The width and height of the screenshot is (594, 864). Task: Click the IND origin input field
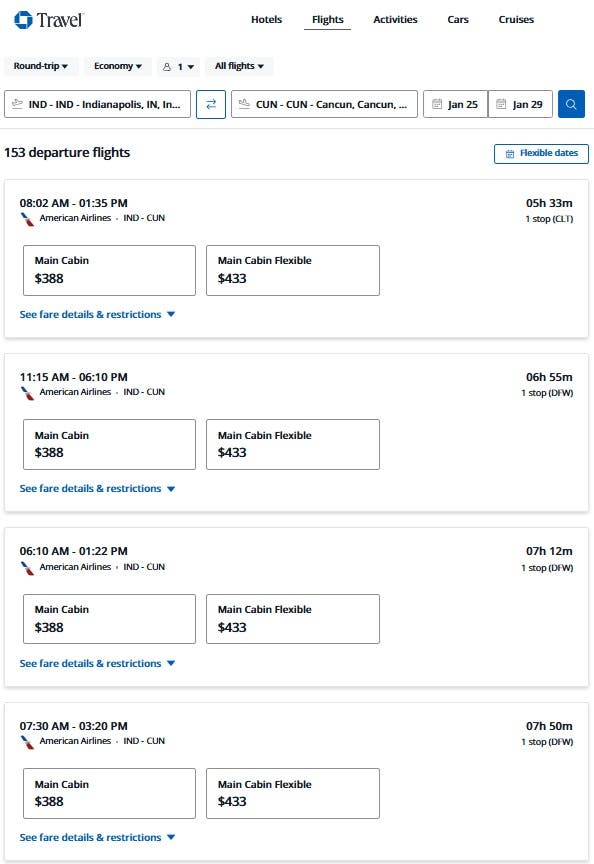pos(100,104)
